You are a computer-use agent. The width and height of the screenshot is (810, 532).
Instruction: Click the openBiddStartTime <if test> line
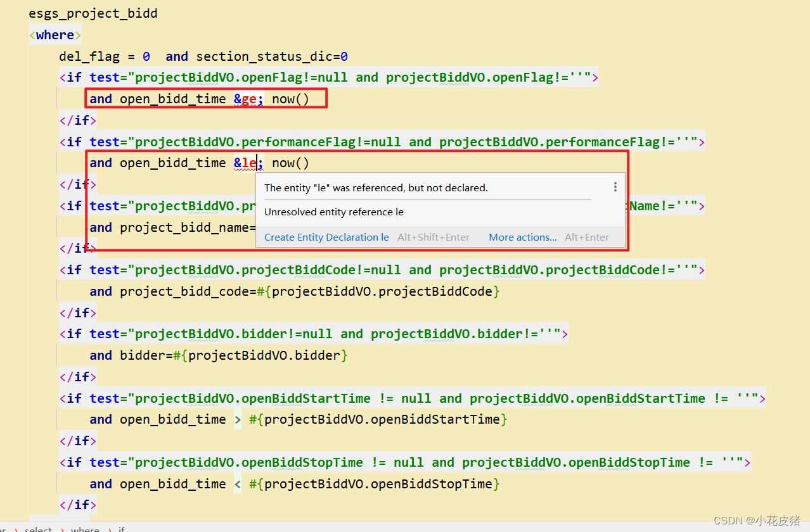click(x=412, y=398)
